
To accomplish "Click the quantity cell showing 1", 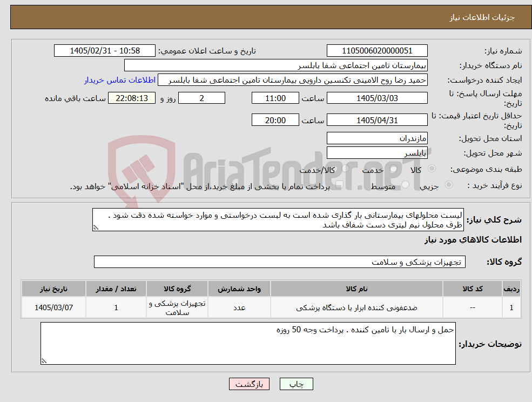I will click(x=116, y=307).
